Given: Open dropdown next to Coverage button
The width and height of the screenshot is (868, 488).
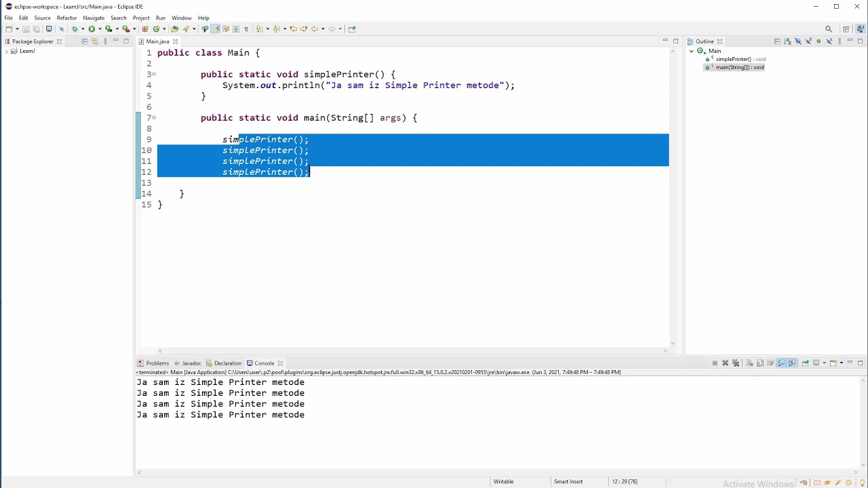Looking at the screenshot, I should coord(117,29).
